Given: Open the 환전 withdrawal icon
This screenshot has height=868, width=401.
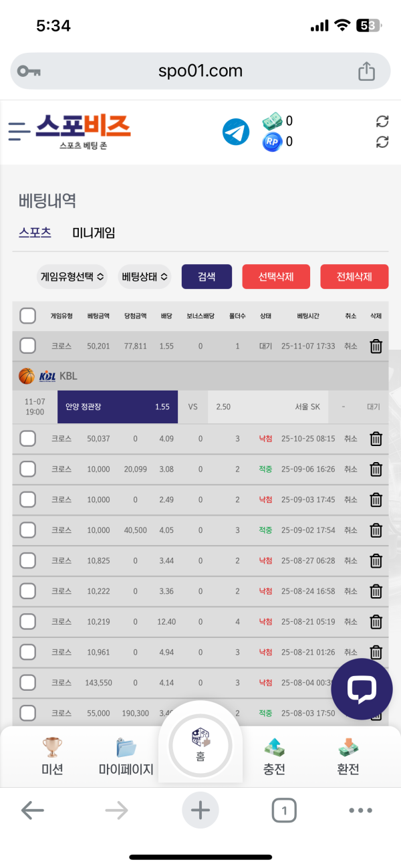Looking at the screenshot, I should 348,756.
